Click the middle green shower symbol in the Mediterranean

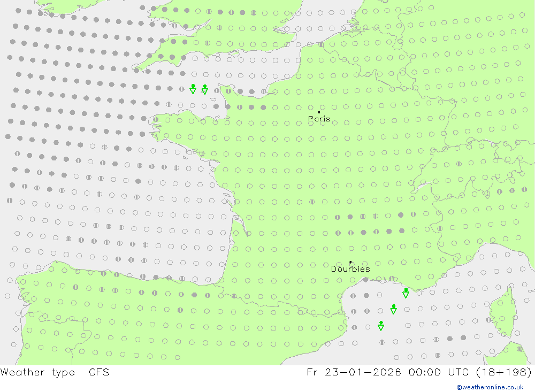click(x=394, y=310)
